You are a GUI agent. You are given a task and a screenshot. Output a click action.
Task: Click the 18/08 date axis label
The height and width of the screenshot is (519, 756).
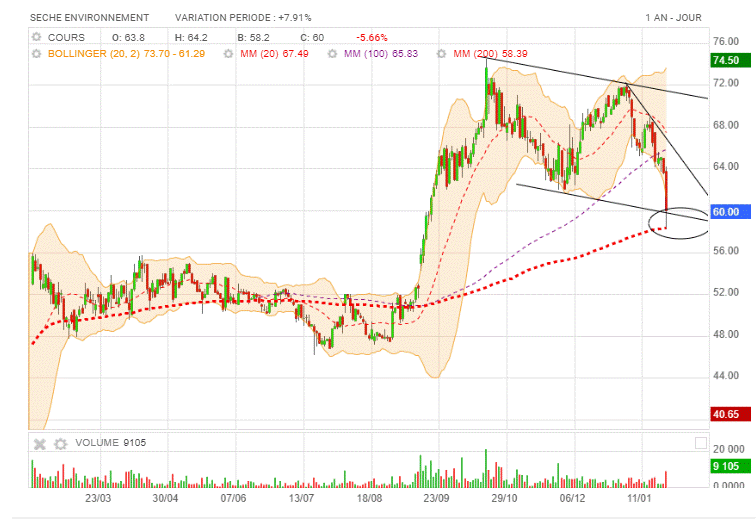pyautogui.click(x=369, y=498)
